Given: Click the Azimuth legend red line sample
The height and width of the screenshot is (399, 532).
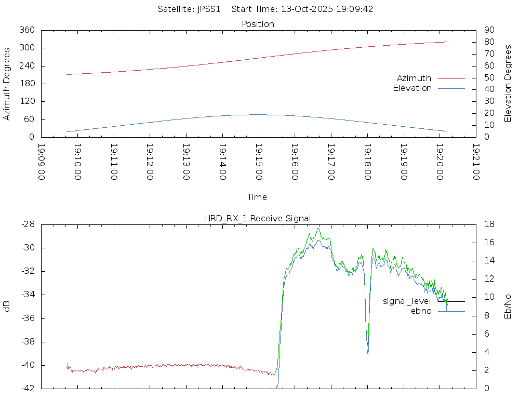Looking at the screenshot, I should [451, 78].
